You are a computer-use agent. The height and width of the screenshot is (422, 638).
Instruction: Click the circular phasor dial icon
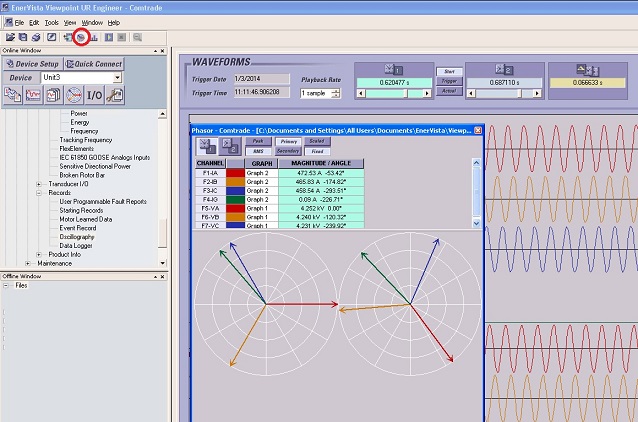tap(74, 95)
